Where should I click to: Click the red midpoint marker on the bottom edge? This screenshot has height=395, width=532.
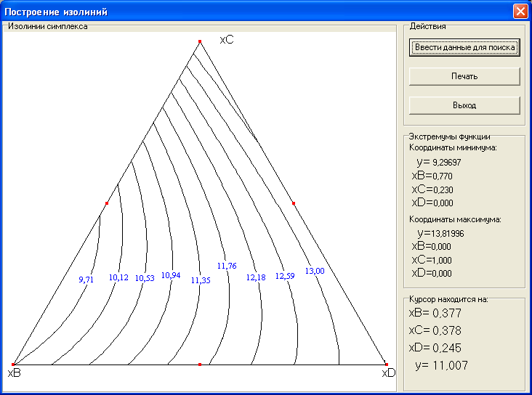coord(200,365)
